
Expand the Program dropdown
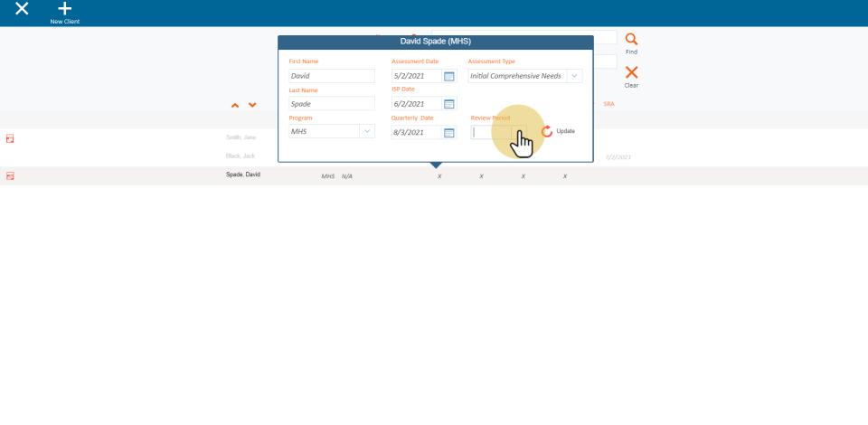click(367, 131)
